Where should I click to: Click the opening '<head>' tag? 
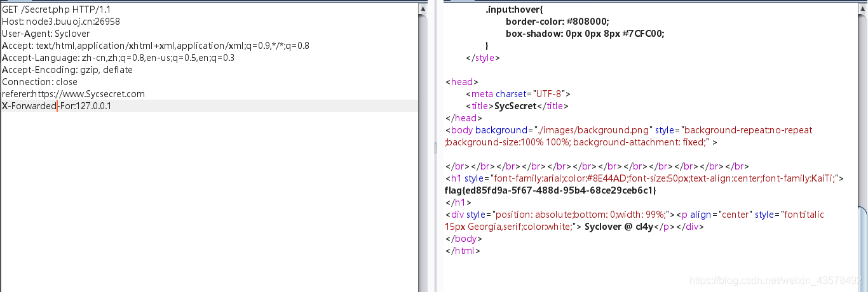[x=462, y=82]
